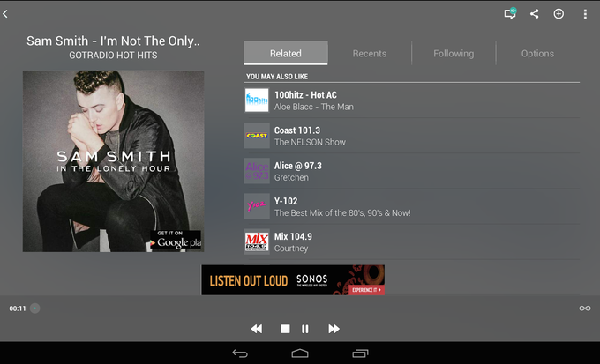This screenshot has width=600, height=364.
Task: Click The Best Mix of the 80's subtitle
Action: 342,213
